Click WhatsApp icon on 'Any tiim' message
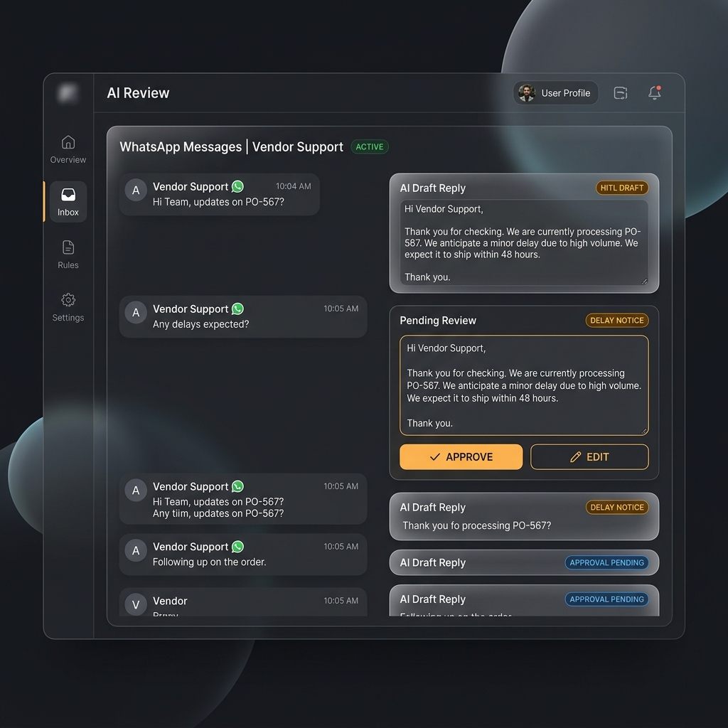728x728 pixels. [x=237, y=486]
